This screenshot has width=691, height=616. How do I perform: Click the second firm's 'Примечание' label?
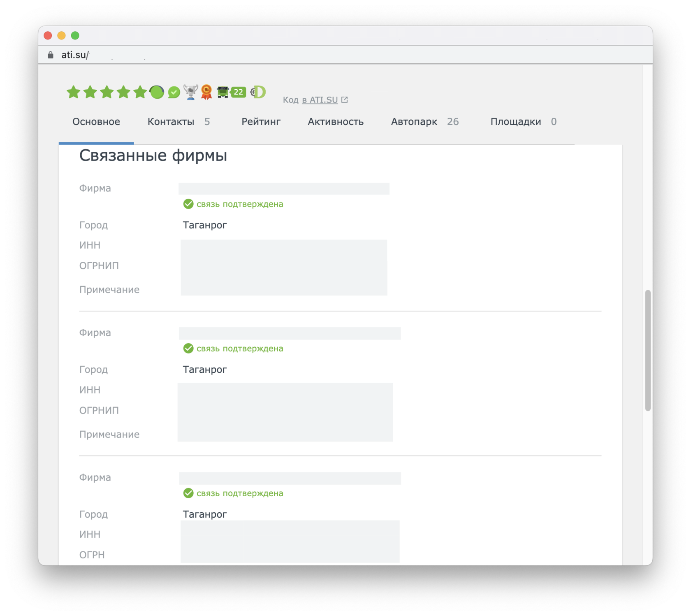(x=109, y=435)
